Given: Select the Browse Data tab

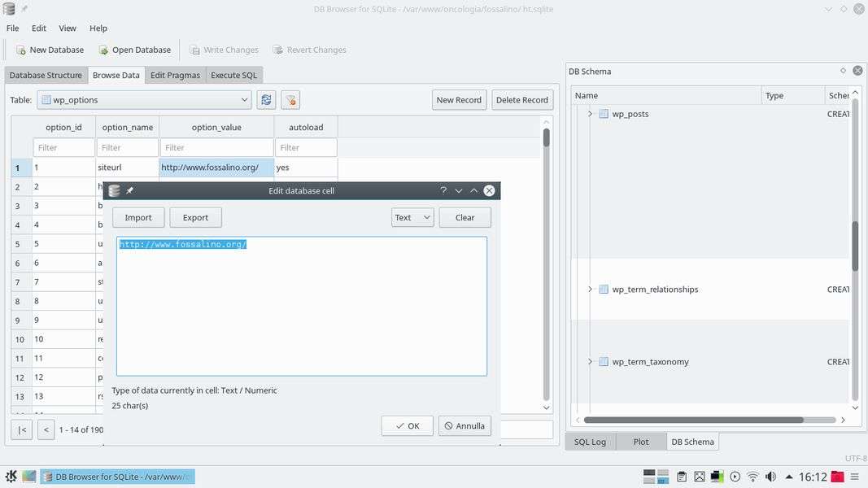Looking at the screenshot, I should point(116,76).
